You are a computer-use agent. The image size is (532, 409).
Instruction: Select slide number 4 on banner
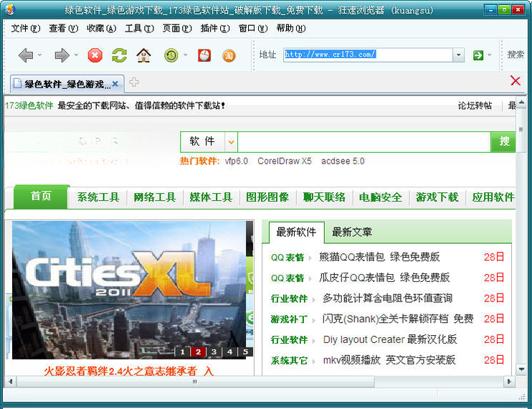point(229,352)
